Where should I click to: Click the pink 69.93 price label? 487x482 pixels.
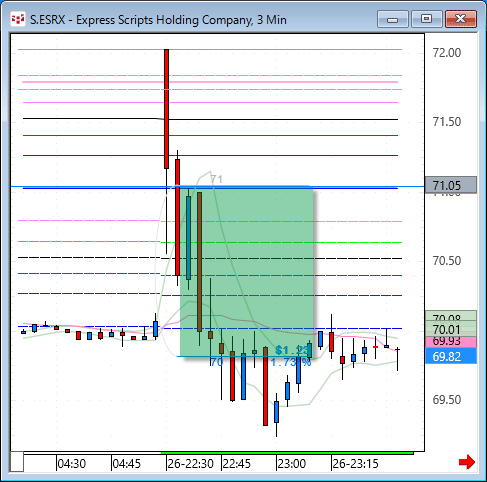coord(451,342)
